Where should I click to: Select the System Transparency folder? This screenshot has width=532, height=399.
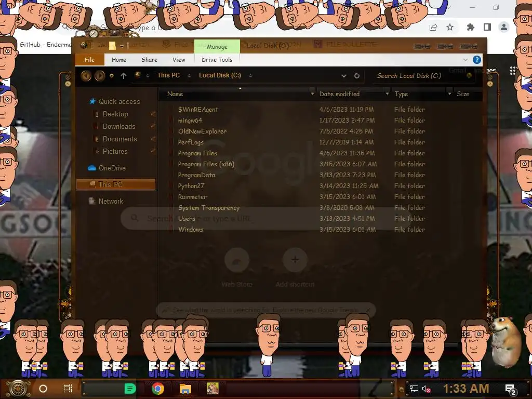[209, 208]
